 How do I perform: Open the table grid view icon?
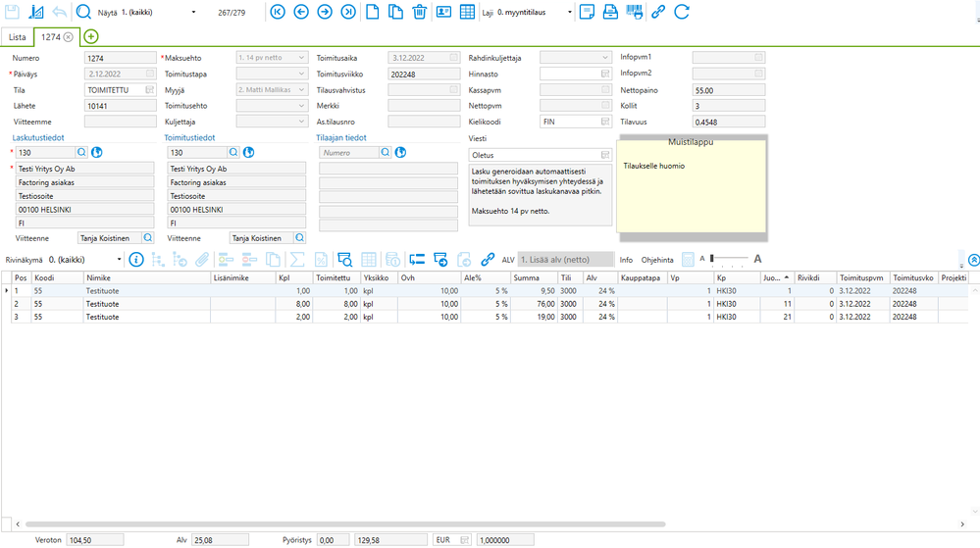(x=467, y=11)
